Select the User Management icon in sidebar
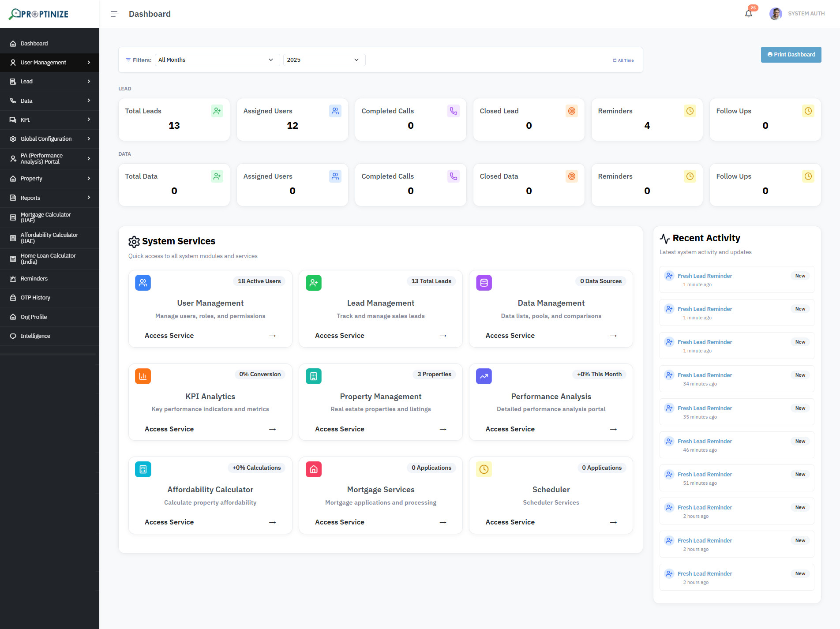 (x=13, y=62)
